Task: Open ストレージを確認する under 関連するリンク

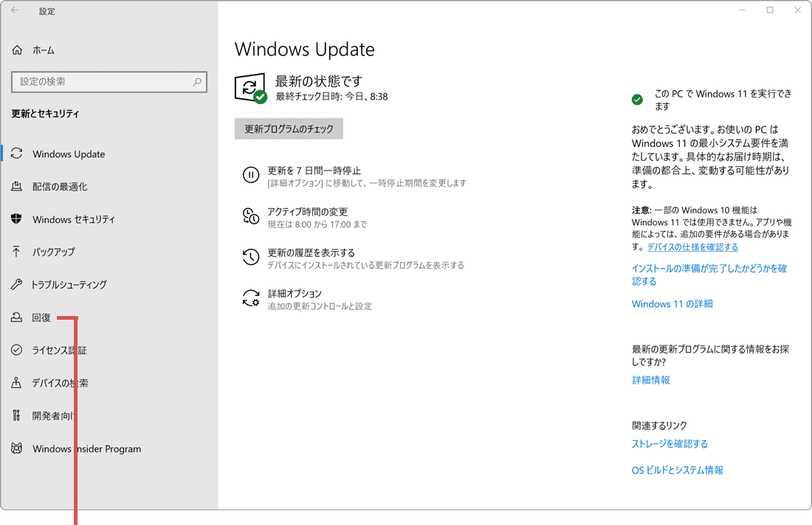Action: coord(671,443)
